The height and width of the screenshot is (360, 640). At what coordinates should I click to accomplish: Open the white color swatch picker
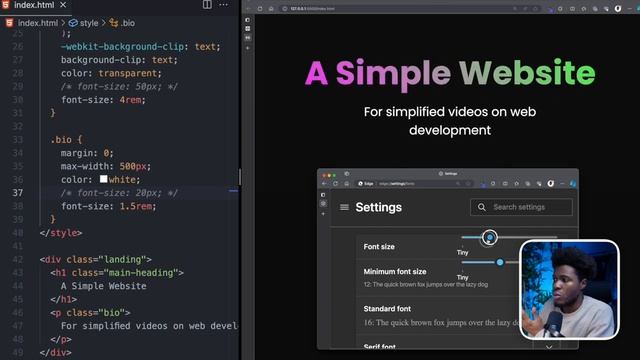click(x=104, y=179)
